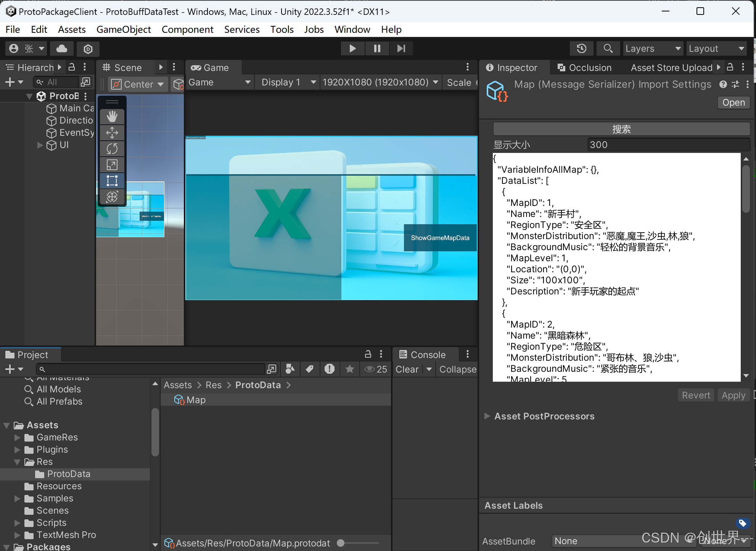Click the Hand tool in toolbar
This screenshot has width=756, height=551.
pyautogui.click(x=112, y=116)
